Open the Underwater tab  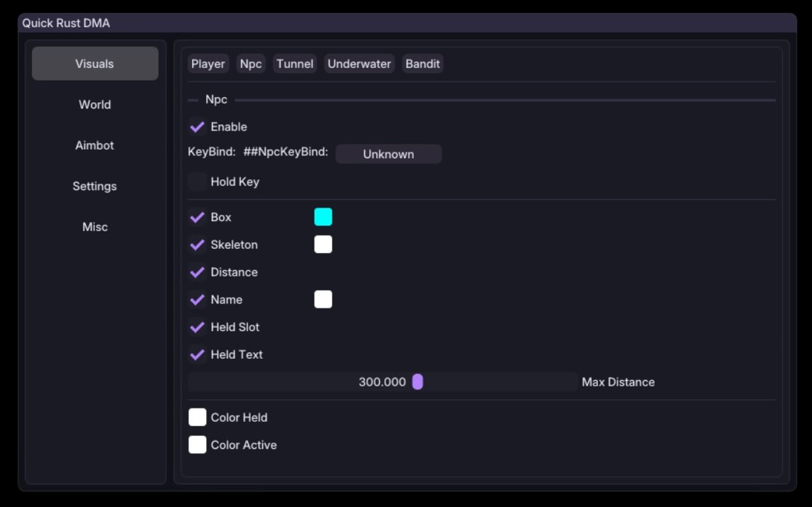(359, 64)
